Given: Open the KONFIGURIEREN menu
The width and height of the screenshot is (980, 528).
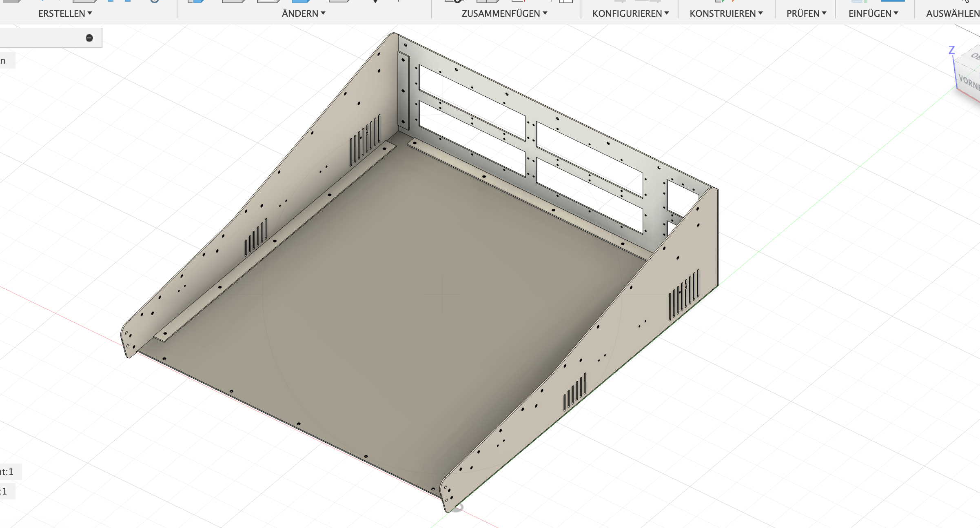Looking at the screenshot, I should (x=630, y=13).
